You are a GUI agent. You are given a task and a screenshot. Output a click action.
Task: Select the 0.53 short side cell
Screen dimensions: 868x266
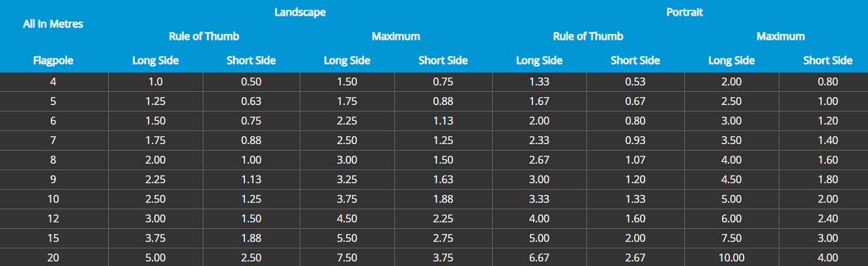click(635, 81)
